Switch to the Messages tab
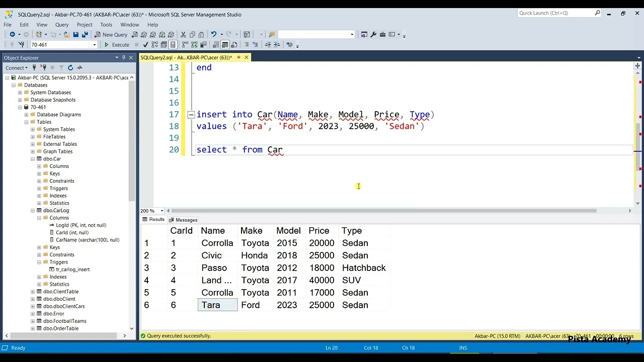 pos(183,220)
